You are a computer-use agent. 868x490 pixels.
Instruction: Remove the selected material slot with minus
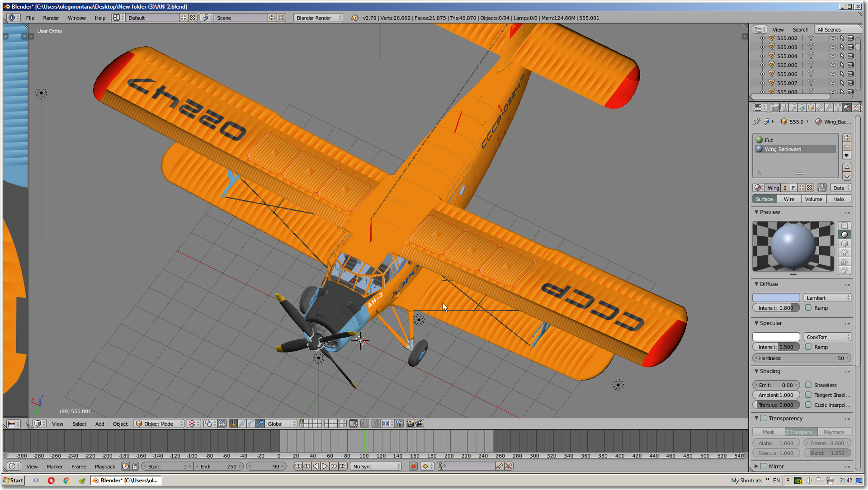[847, 146]
